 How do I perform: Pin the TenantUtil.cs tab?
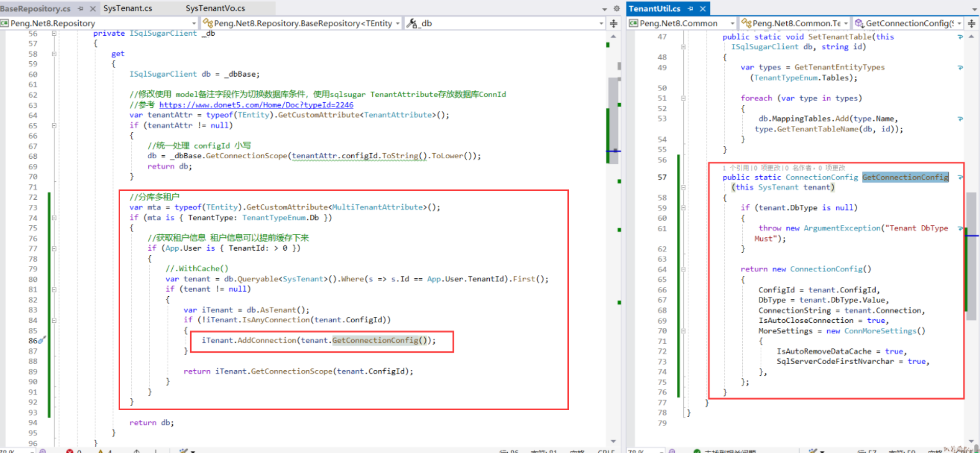(691, 9)
